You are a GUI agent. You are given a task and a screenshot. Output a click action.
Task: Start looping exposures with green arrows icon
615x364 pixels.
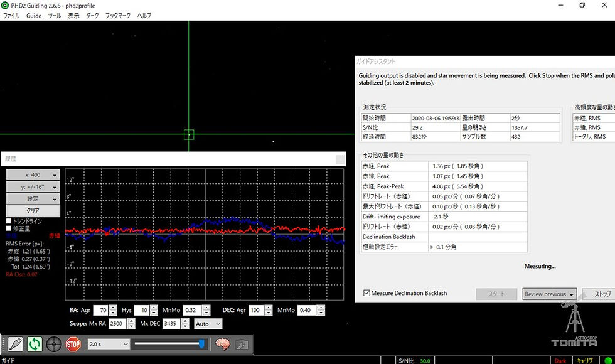(35, 345)
